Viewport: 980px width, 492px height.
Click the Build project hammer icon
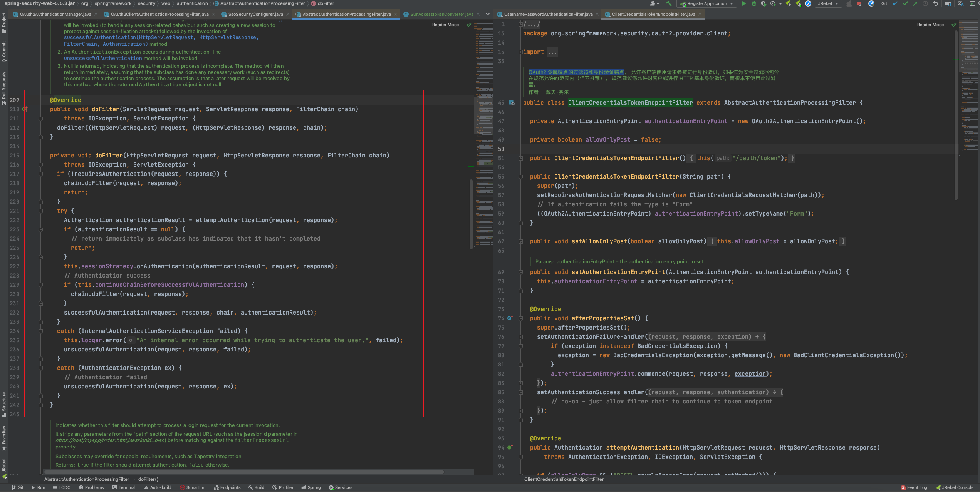(x=669, y=3)
